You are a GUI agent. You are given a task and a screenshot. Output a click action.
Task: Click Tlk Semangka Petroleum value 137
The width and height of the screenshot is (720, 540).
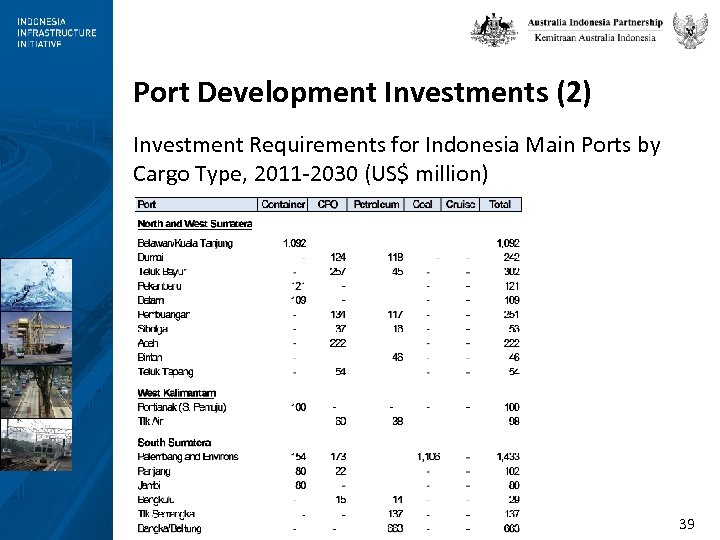395,514
